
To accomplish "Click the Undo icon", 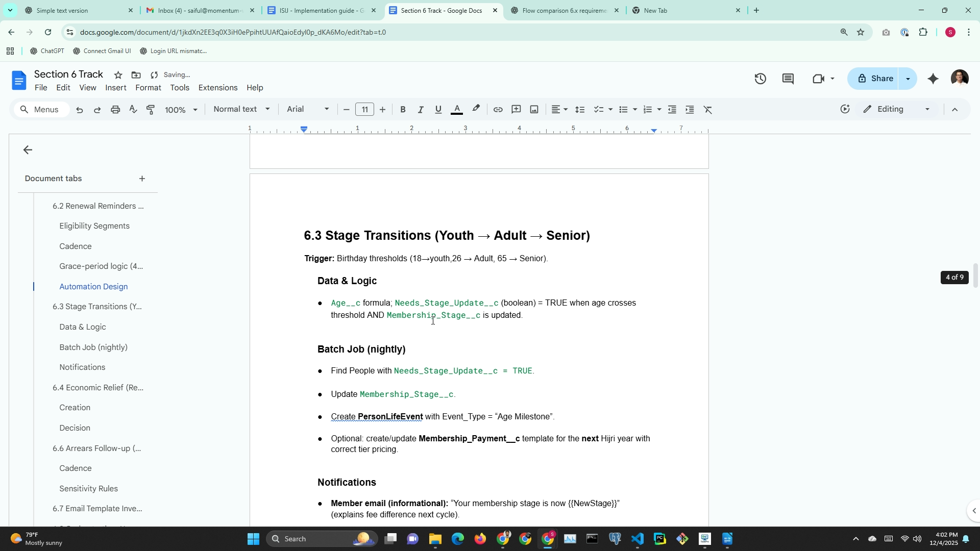I will point(80,110).
